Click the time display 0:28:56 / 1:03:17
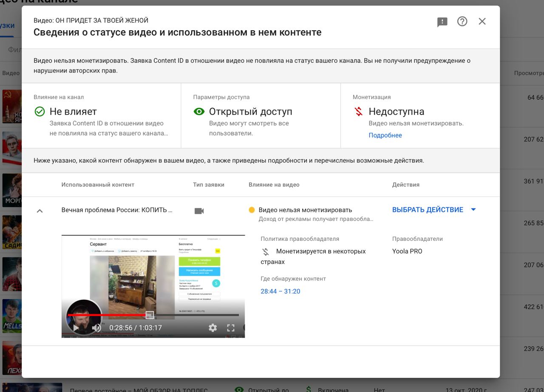The width and height of the screenshot is (544, 392). coord(136,328)
